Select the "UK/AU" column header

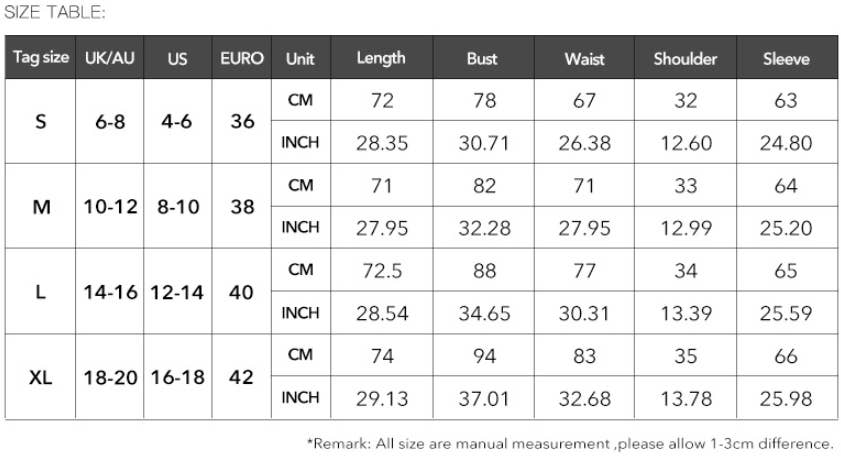[x=110, y=58]
